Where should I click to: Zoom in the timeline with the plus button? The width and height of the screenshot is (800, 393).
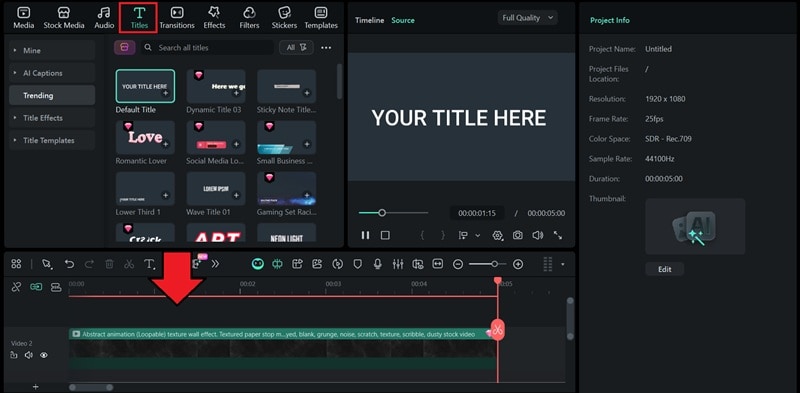[518, 264]
